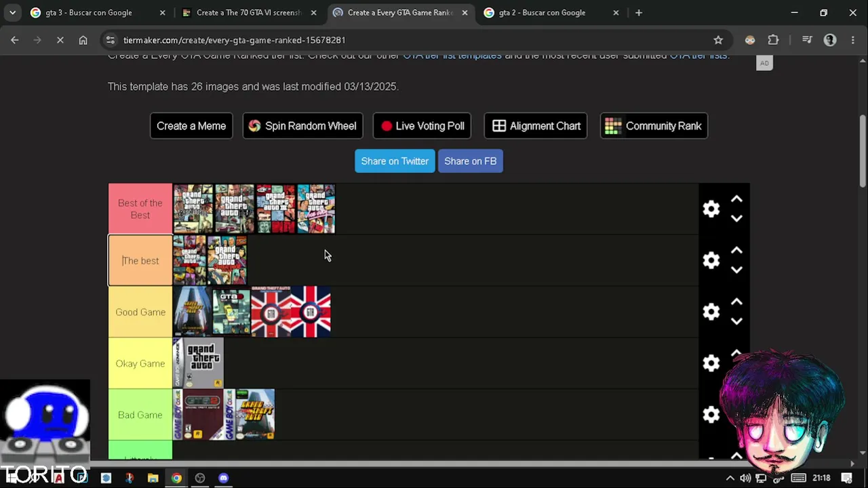Image resolution: width=868 pixels, height=488 pixels.
Task: Edit the Okay Game tier label
Action: [140, 363]
